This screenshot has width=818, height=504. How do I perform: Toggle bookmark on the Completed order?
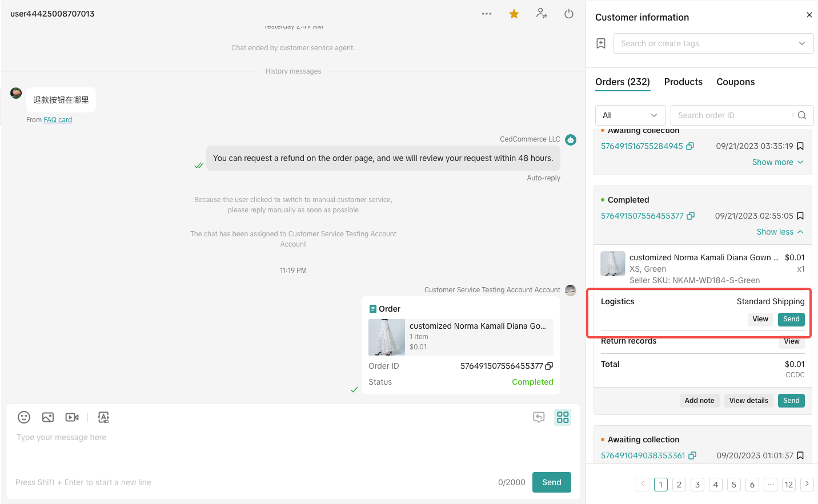[800, 216]
